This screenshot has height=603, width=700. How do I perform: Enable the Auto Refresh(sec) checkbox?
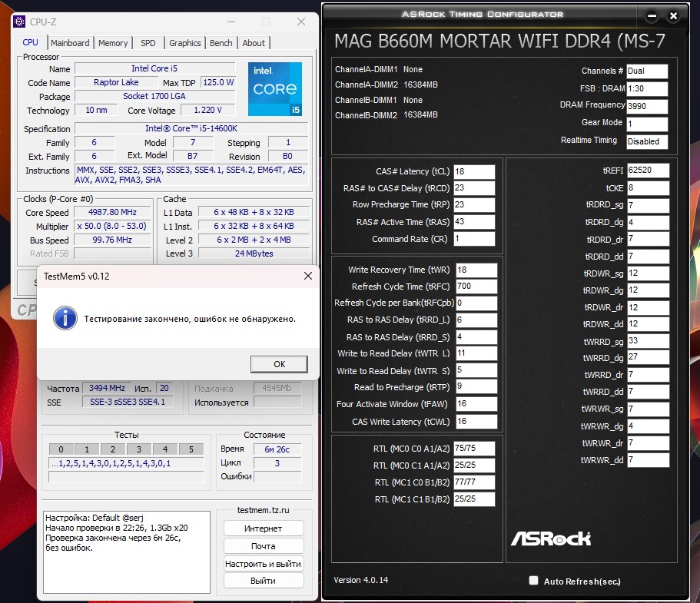533,580
